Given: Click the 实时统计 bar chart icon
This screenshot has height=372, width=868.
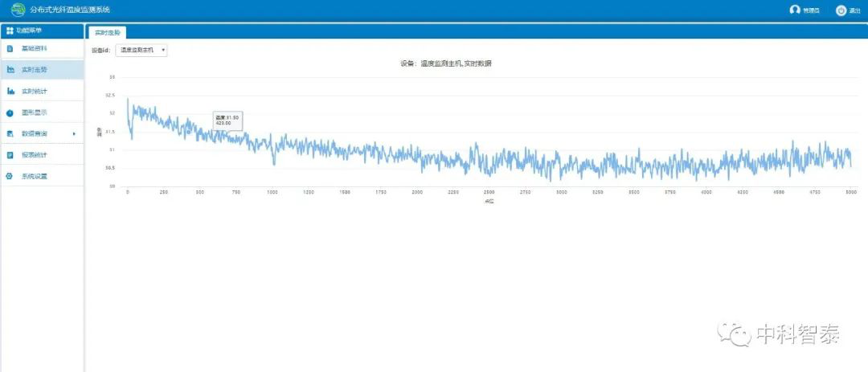Looking at the screenshot, I should [10, 92].
